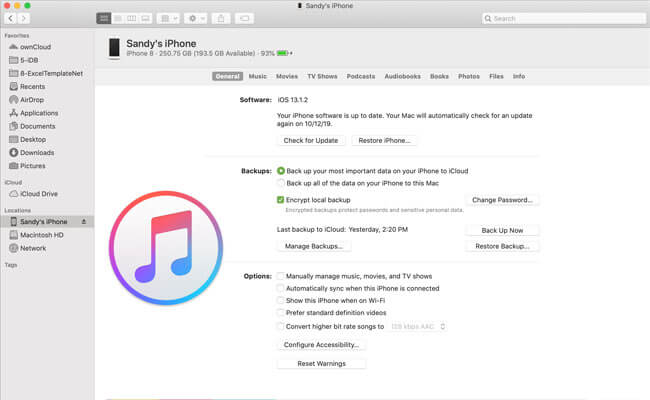Open Desktop in the sidebar

(x=27, y=139)
